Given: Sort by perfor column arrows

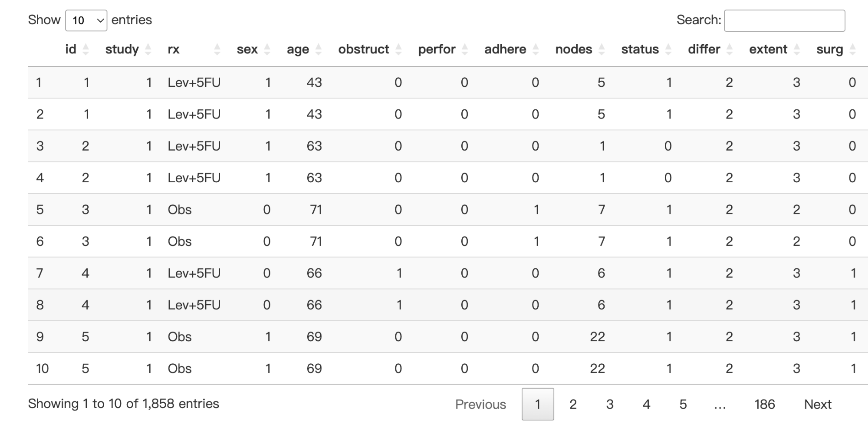Looking at the screenshot, I should click(464, 49).
